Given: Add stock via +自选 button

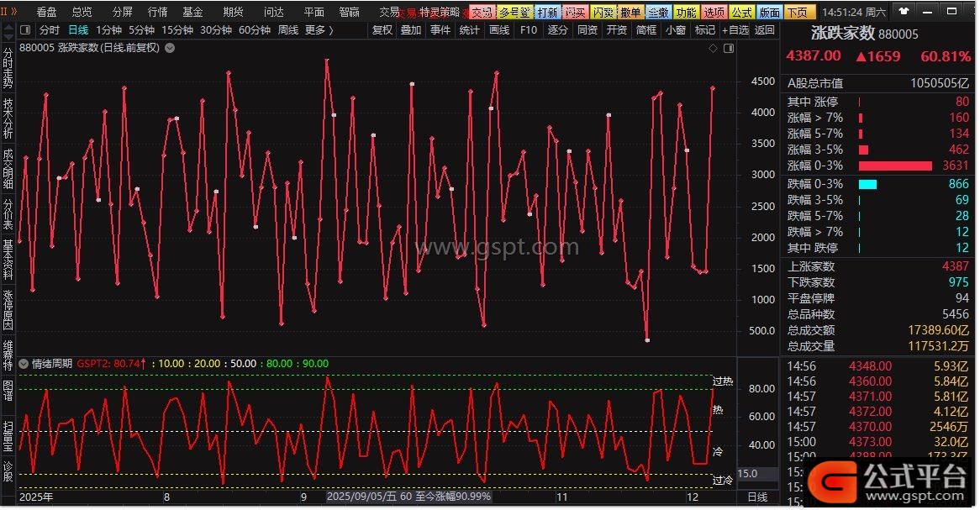Looking at the screenshot, I should [734, 30].
